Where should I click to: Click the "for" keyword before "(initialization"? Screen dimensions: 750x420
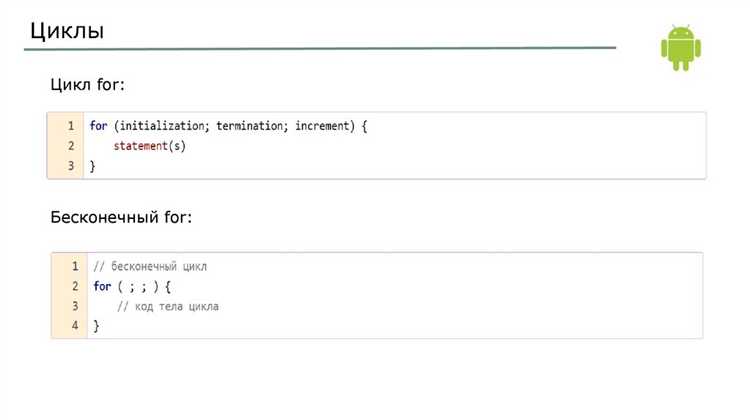[x=98, y=126]
